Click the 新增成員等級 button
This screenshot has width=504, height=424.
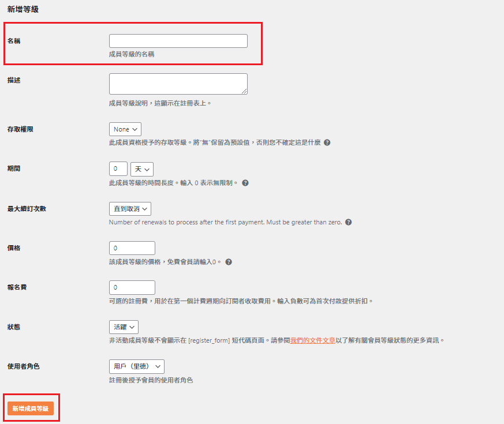coord(31,408)
